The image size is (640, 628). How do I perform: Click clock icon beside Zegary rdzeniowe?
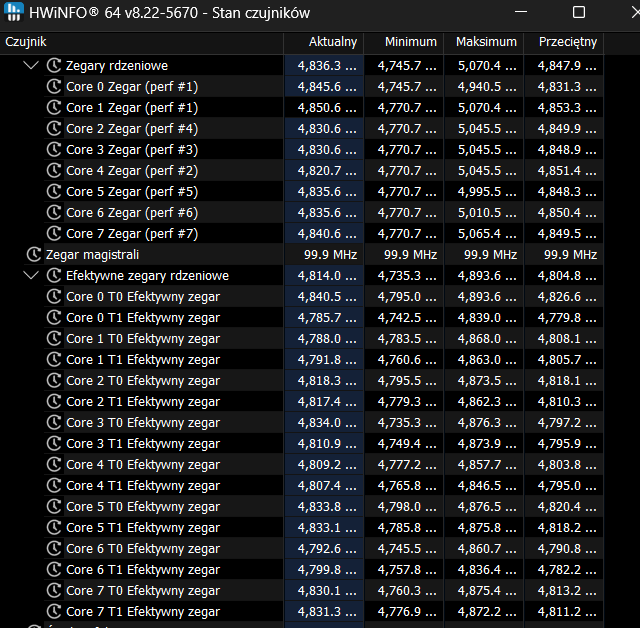click(54, 66)
